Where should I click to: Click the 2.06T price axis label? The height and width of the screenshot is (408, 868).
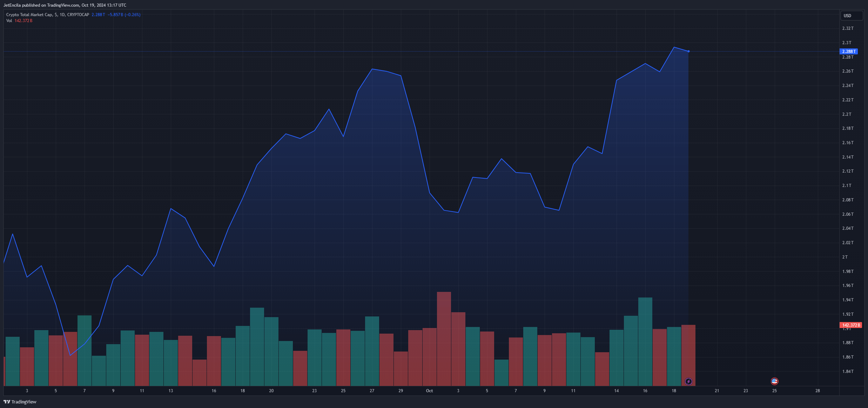[848, 214]
